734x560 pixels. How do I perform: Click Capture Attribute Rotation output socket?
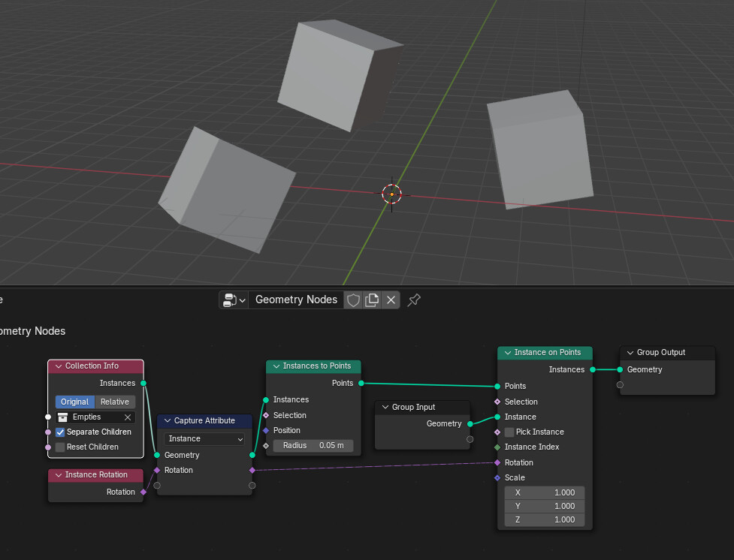pyautogui.click(x=252, y=470)
